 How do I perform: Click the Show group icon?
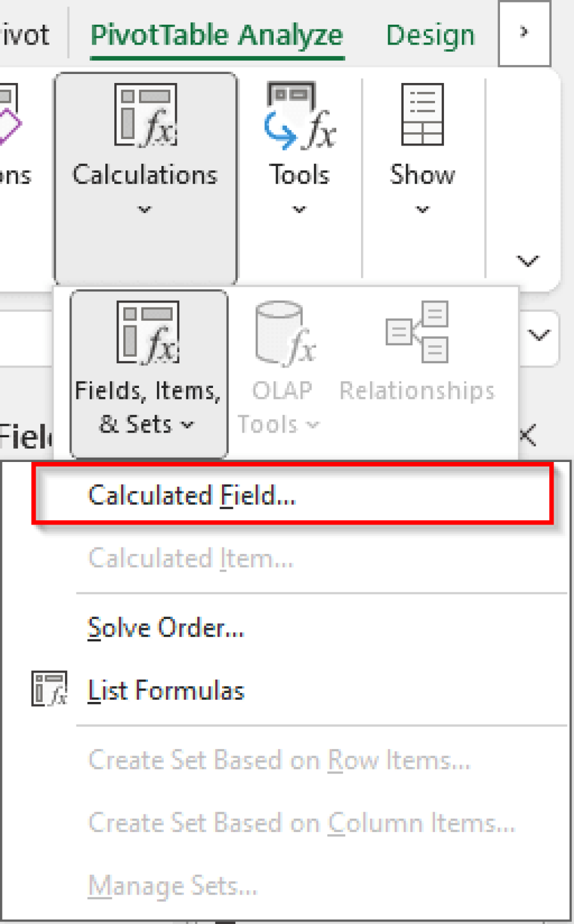click(422, 114)
